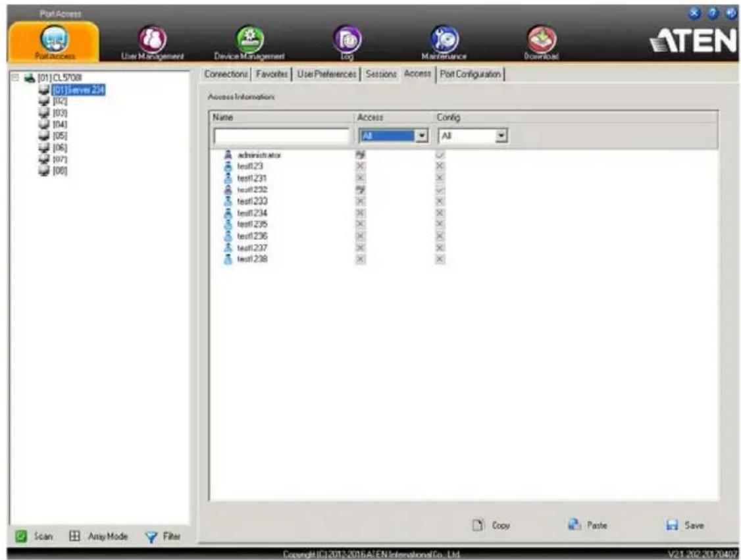Toggle Access setting for test1231
The height and width of the screenshot is (560, 741).
(x=360, y=178)
